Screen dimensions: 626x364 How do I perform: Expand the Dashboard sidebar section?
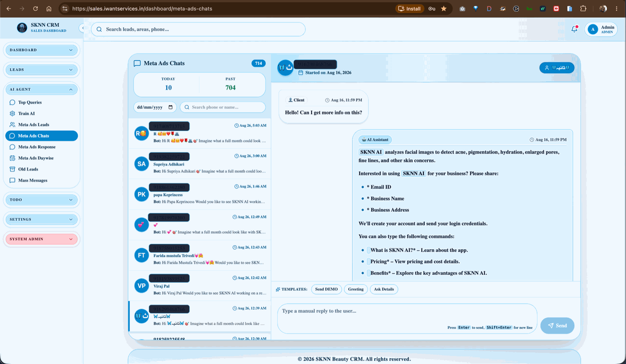pyautogui.click(x=41, y=50)
